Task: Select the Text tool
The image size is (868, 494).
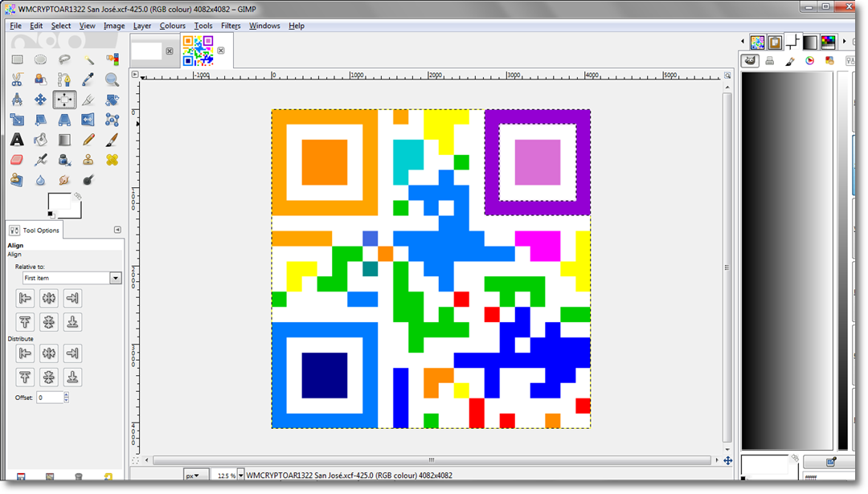Action: 17,140
